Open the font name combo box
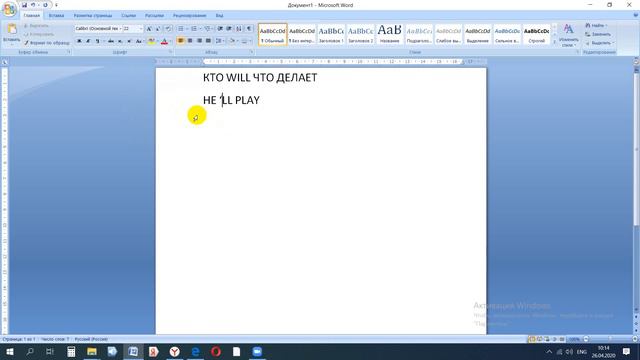The image size is (640, 360). click(98, 29)
